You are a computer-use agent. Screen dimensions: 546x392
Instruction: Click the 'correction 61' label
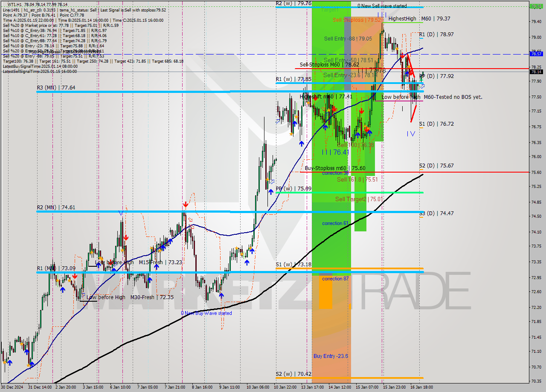click(x=335, y=223)
